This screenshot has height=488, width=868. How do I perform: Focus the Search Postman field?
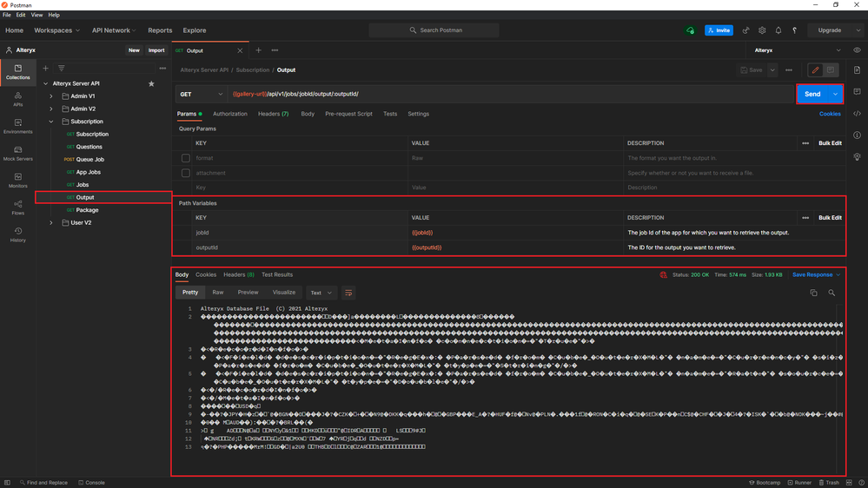[434, 30]
